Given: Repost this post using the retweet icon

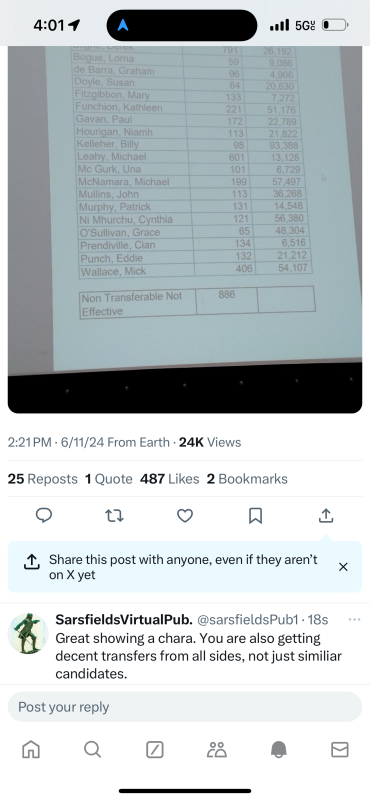Looking at the screenshot, I should [x=114, y=516].
